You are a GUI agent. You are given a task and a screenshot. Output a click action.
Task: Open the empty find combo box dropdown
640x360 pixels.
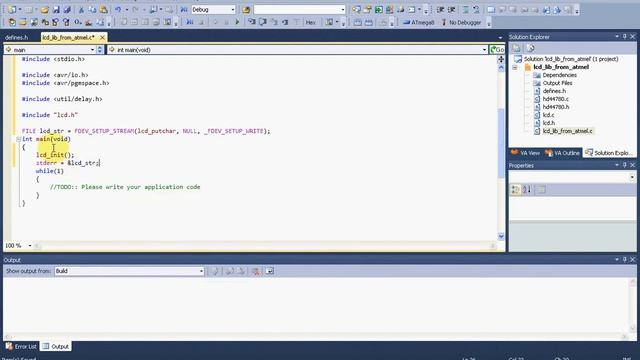(342, 9)
